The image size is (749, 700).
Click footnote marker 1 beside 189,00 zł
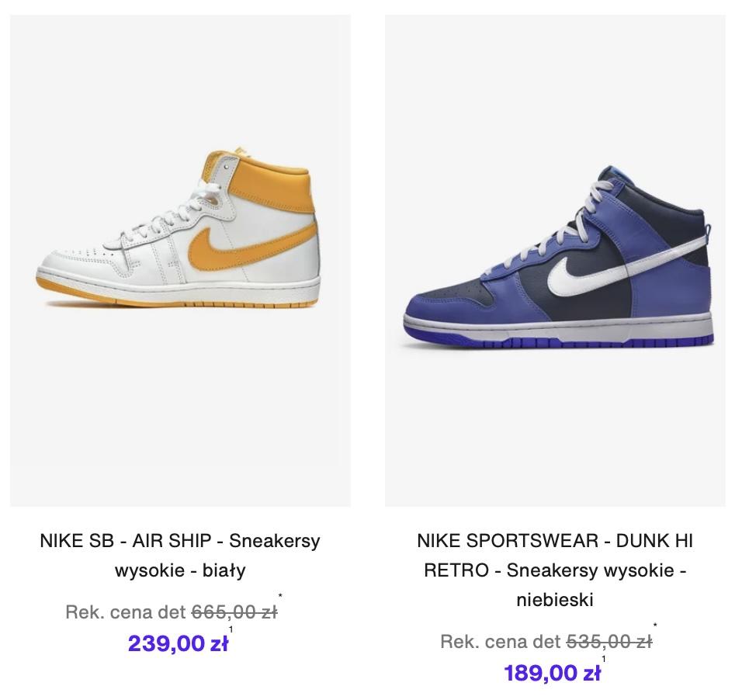[x=604, y=660]
